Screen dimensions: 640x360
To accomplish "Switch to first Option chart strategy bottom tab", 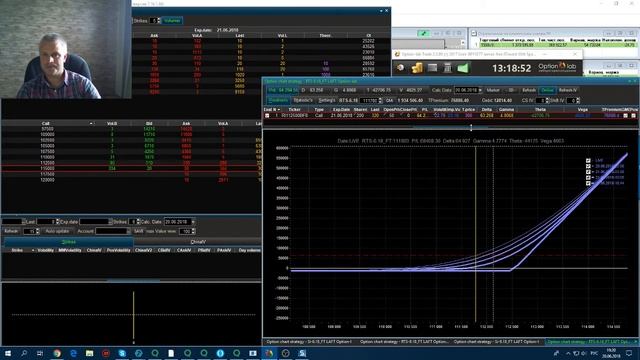I will [x=309, y=342].
